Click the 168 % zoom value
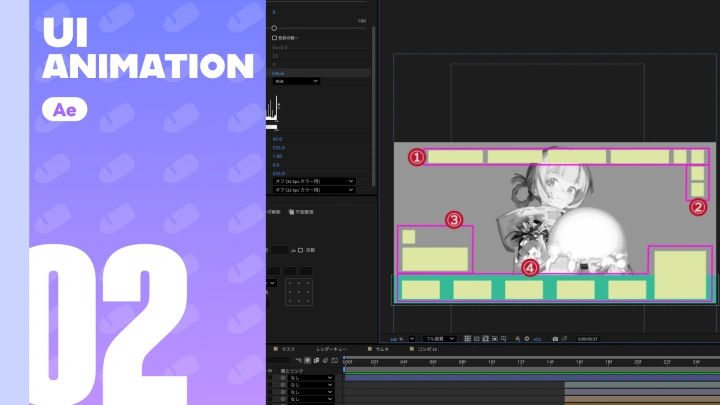Viewport: 720px width, 405px height. click(x=396, y=339)
